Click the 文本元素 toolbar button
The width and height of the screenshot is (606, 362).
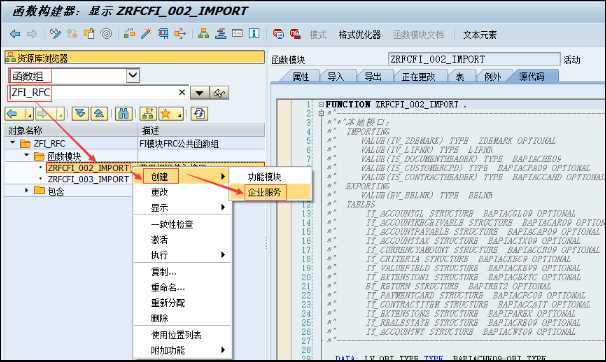(x=480, y=35)
